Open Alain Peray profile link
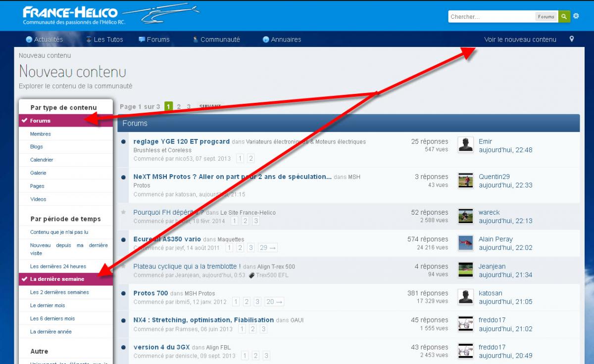 click(x=495, y=239)
